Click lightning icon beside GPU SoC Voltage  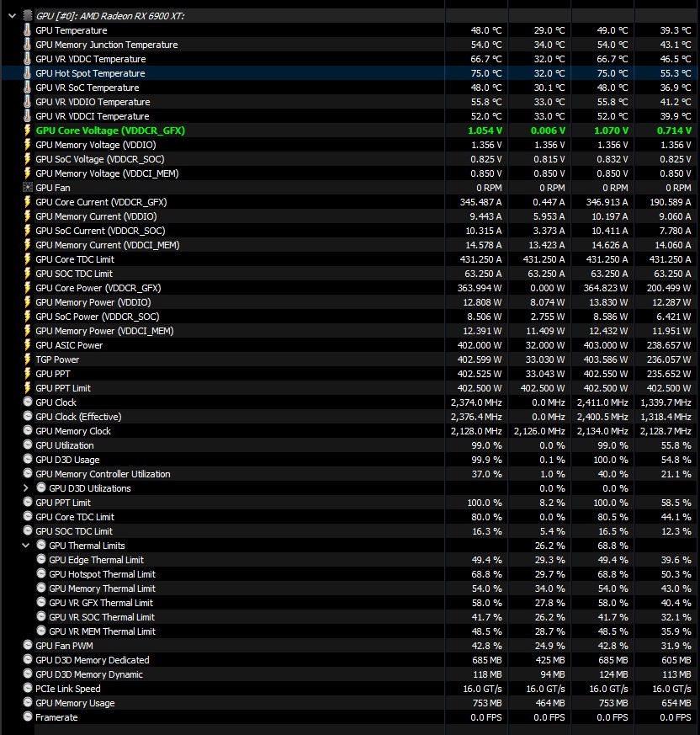coord(27,159)
